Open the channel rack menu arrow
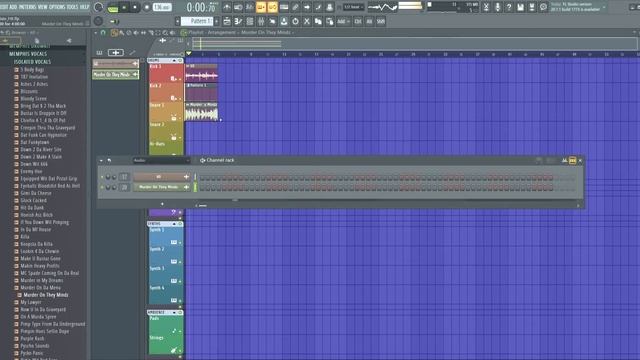 101,160
